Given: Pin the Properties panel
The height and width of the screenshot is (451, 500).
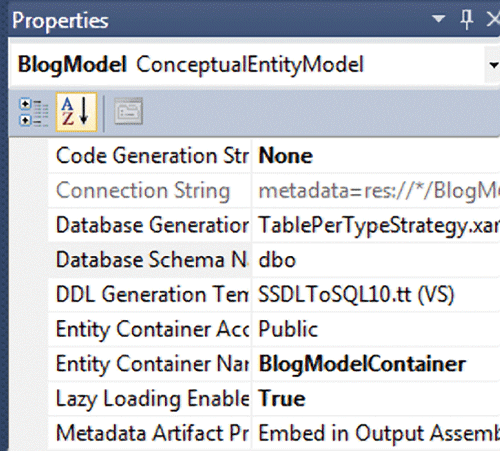Looking at the screenshot, I should coord(467,19).
